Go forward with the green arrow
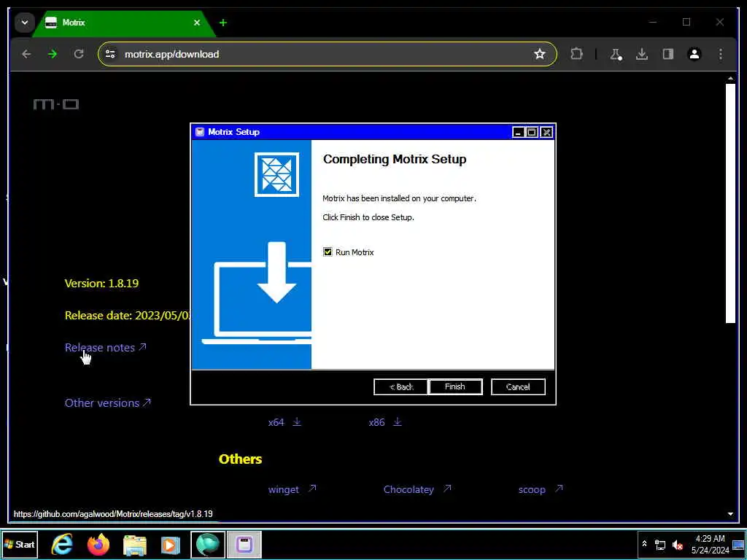This screenshot has width=747, height=560. pyautogui.click(x=53, y=54)
